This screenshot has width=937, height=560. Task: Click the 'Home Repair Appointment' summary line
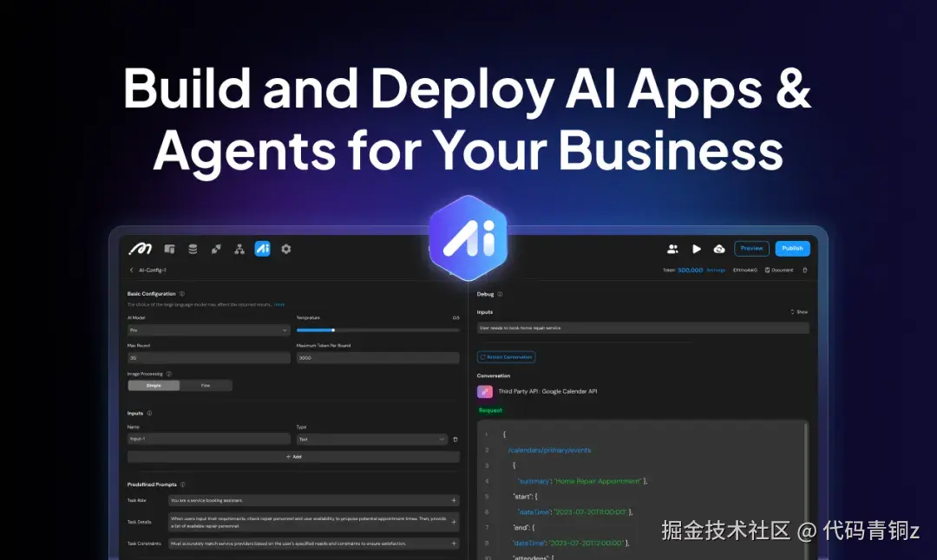click(x=583, y=481)
